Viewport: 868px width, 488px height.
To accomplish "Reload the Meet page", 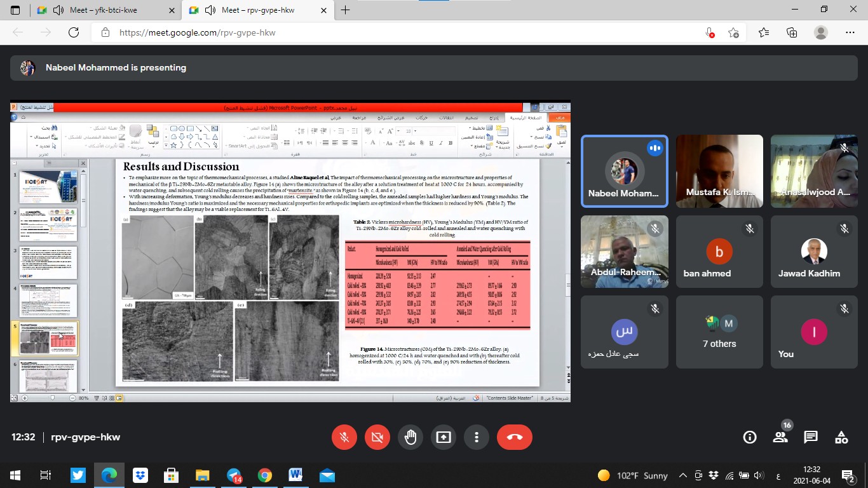I will [x=74, y=32].
